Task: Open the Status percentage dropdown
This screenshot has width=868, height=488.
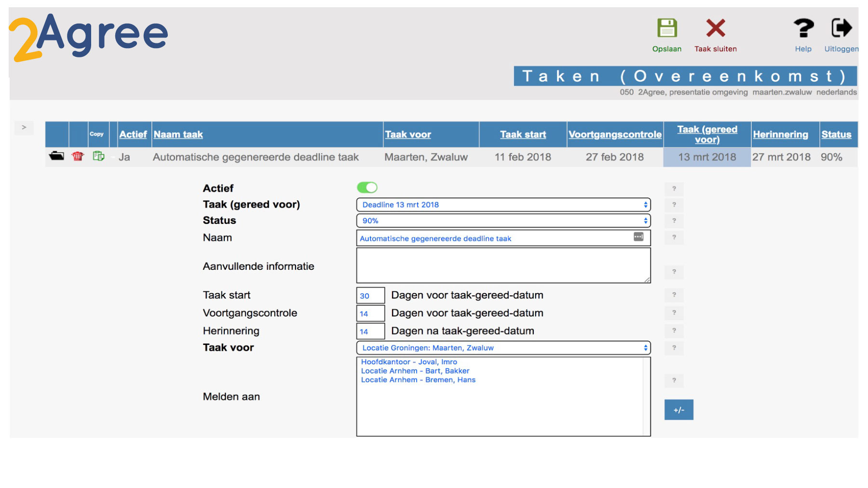Action: pos(646,221)
